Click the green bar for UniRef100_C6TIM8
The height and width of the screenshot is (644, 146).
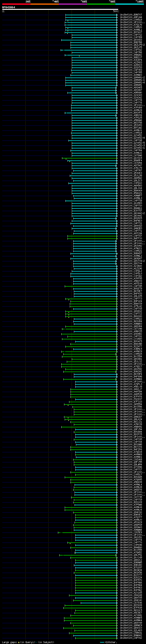pos(90,329)
